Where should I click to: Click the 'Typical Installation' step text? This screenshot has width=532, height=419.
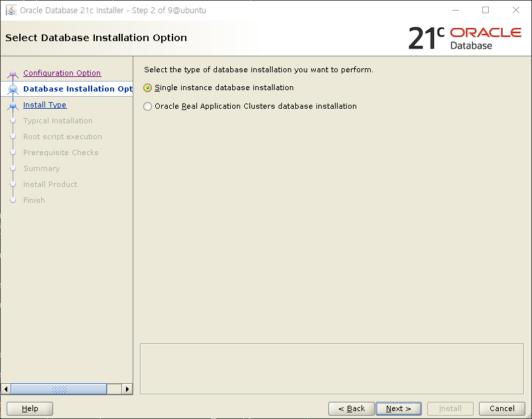[58, 121]
